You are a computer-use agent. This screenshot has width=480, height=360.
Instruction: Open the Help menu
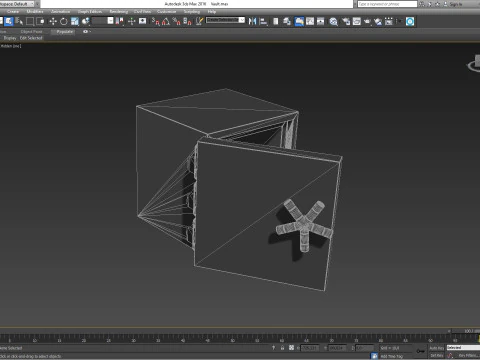point(212,11)
